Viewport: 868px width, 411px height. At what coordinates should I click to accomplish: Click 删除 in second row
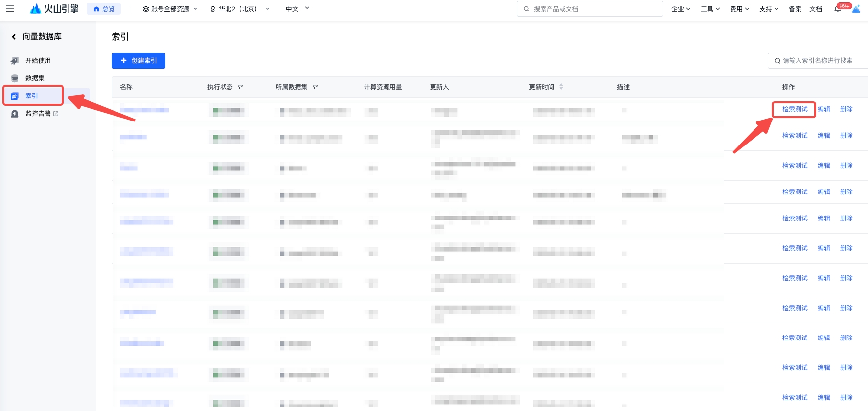coord(846,136)
